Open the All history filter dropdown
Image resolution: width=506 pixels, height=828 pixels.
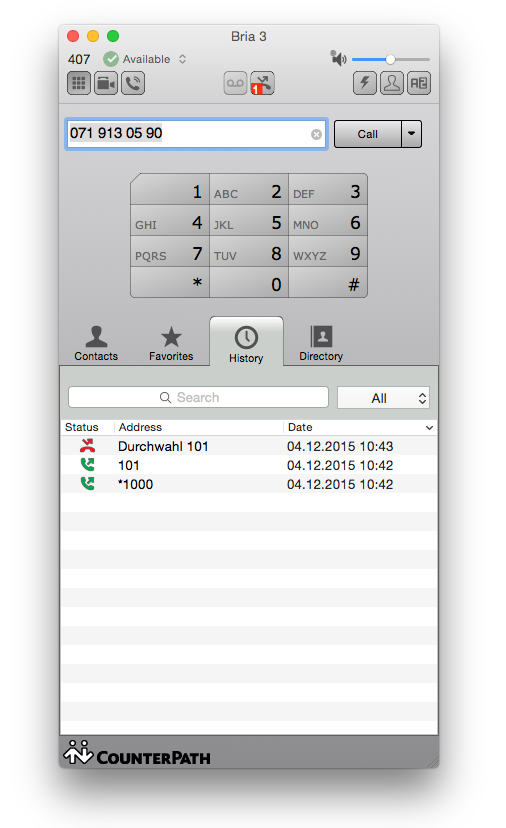(x=383, y=398)
